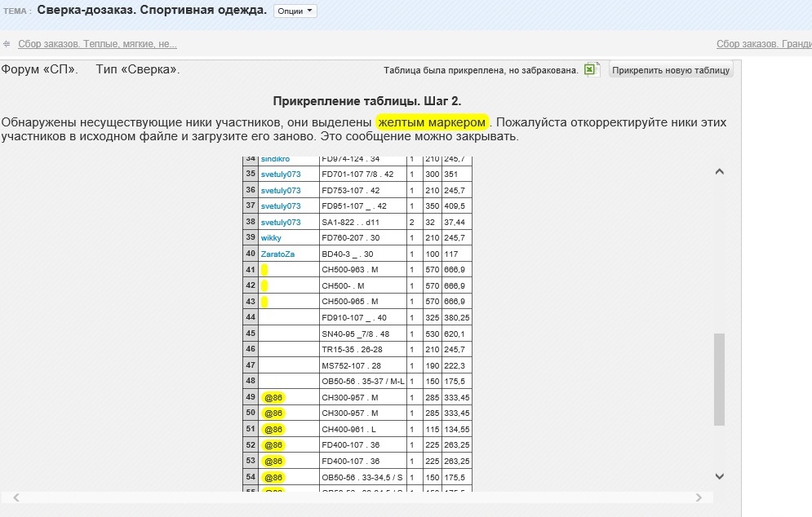Screen dimensions: 812x517
Task: Click the Excel file icon
Action: (592, 70)
